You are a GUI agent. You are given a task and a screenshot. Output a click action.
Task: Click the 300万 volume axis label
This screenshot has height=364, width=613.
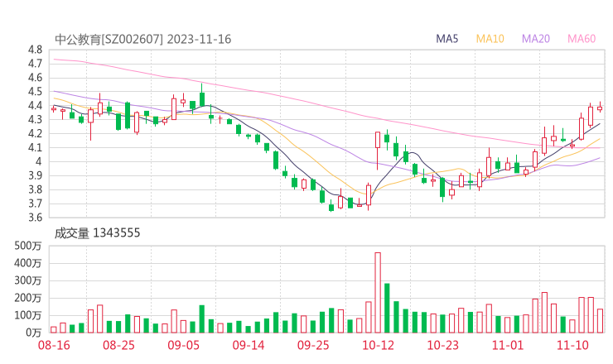[27, 280]
